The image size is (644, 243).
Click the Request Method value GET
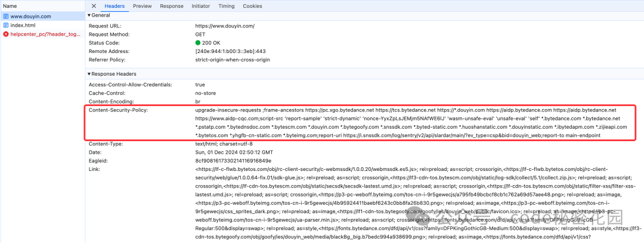coord(200,35)
